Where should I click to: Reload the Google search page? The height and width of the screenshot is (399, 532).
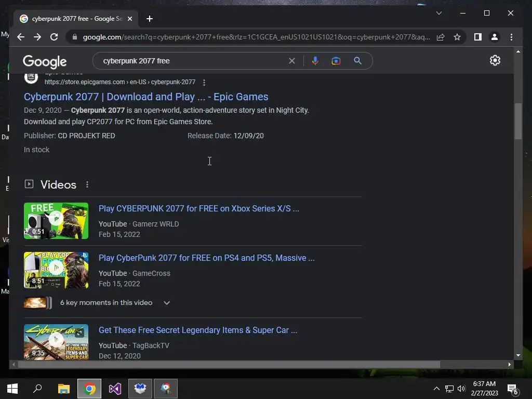[54, 37]
